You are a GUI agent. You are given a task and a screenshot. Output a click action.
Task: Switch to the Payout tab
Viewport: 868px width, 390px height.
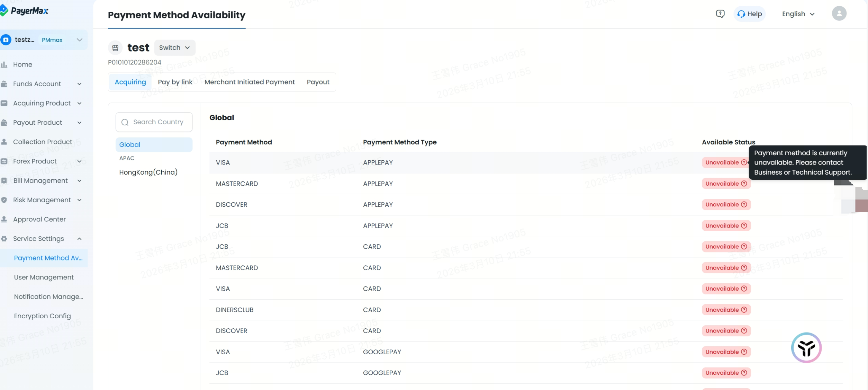click(318, 82)
